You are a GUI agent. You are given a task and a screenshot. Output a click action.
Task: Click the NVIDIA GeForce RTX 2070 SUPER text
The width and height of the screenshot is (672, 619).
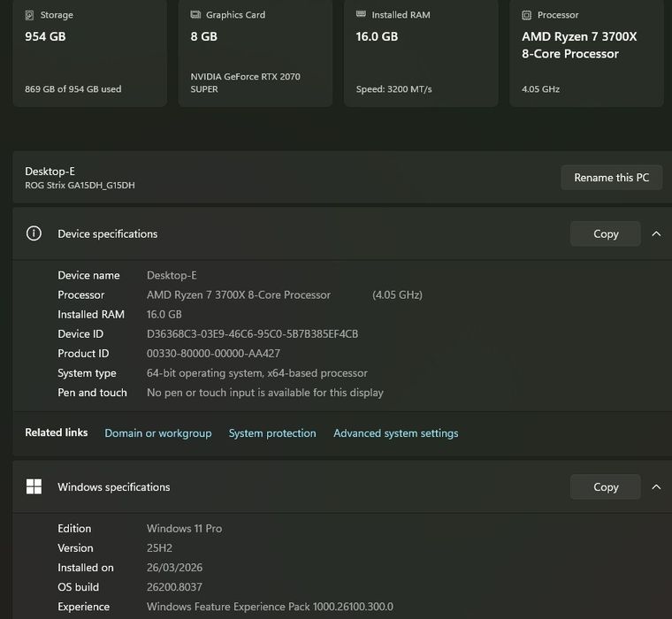245,83
